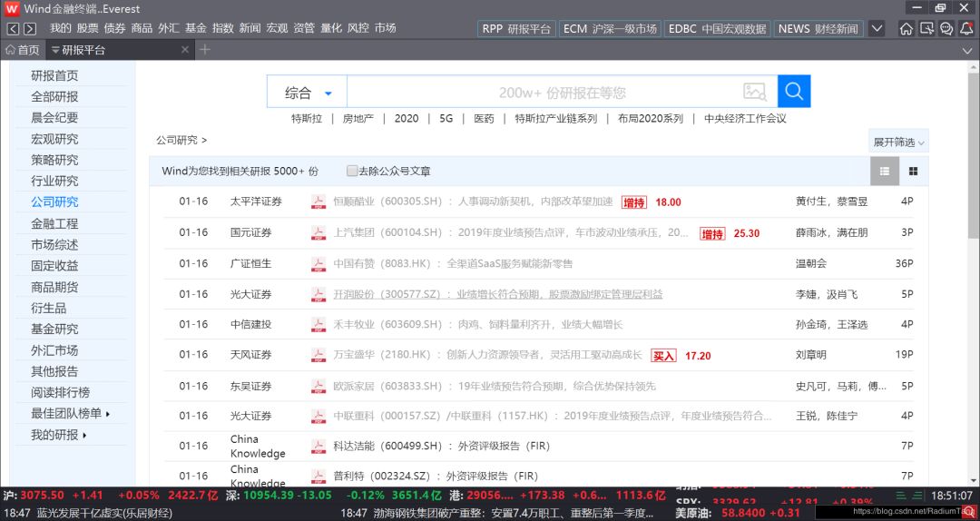Click author 刘章明
This screenshot has width=980, height=521.
tap(810, 355)
